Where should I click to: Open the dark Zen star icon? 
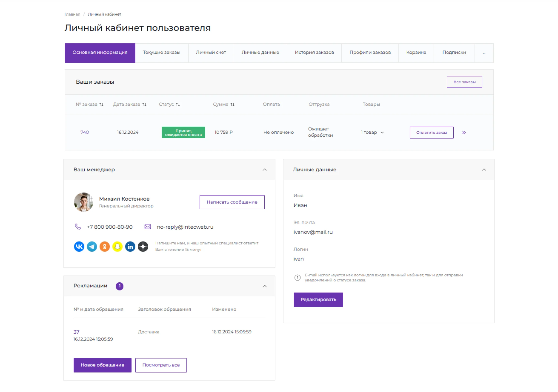coord(143,247)
